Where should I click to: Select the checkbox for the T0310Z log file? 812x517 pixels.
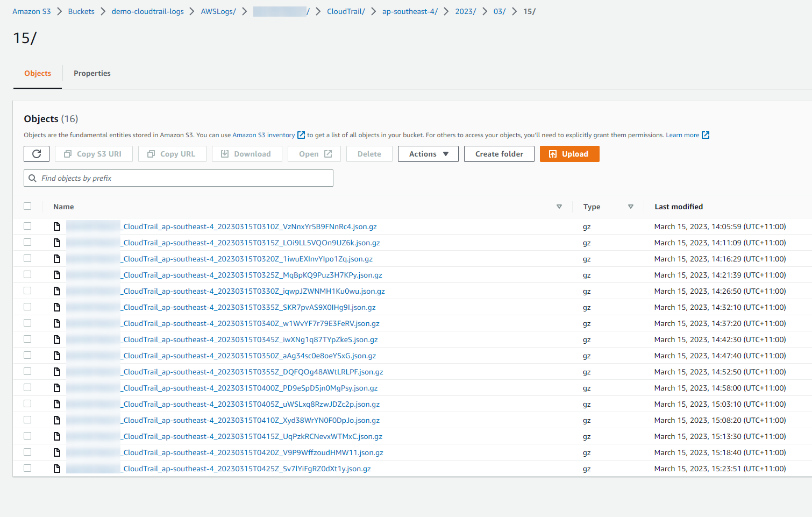tap(27, 226)
